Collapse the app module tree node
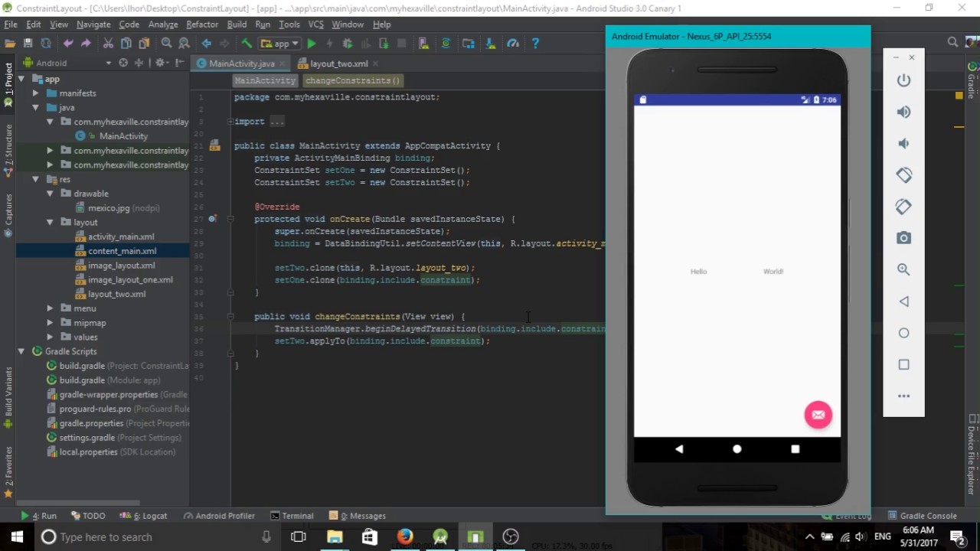 pos(21,79)
